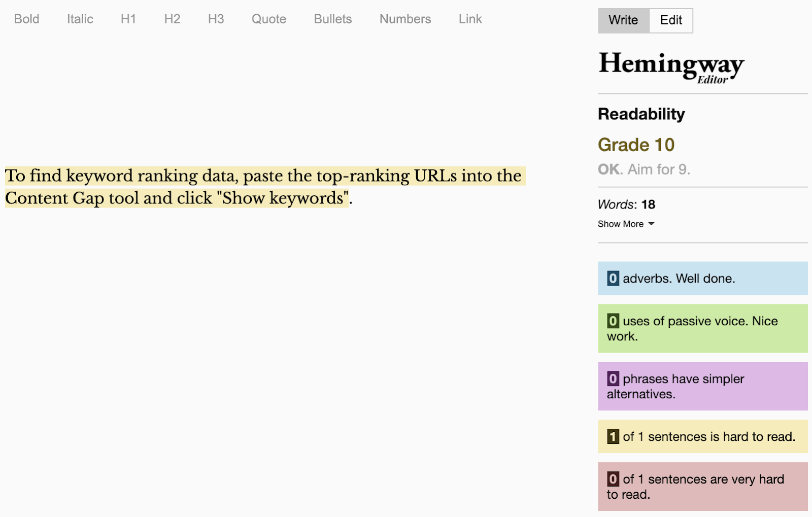Insert a Link
The height and width of the screenshot is (517, 812).
(x=469, y=19)
